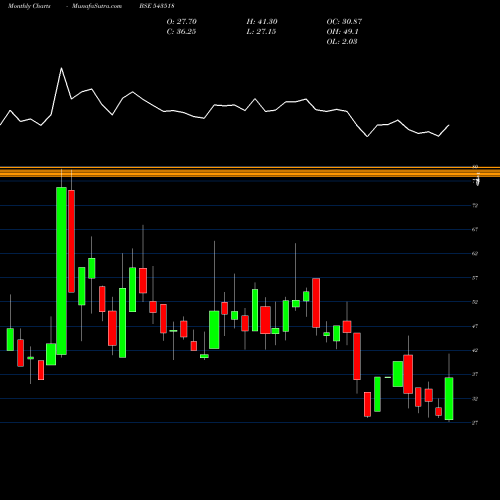The height and width of the screenshot is (500, 500).
Task: Click the 37 price axis label
Action: pos(475,374)
